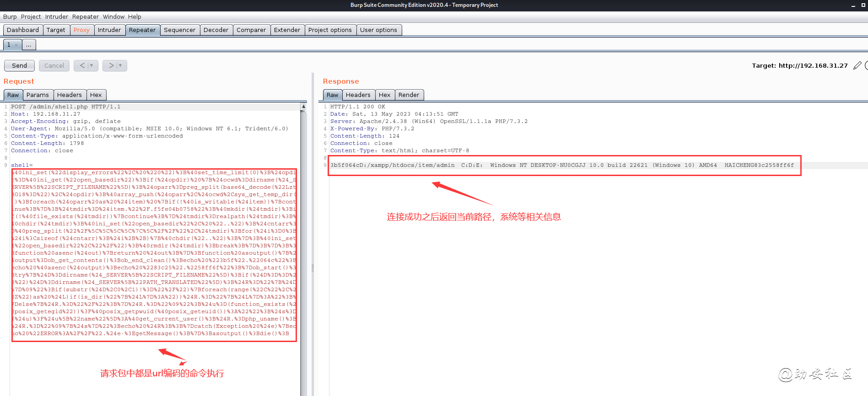Select the Response Hex tab

(x=385, y=95)
